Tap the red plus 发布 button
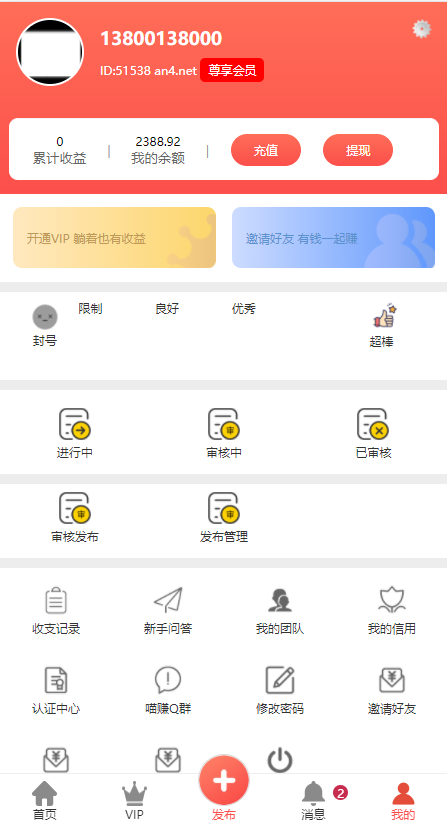447x824 pixels. [224, 780]
